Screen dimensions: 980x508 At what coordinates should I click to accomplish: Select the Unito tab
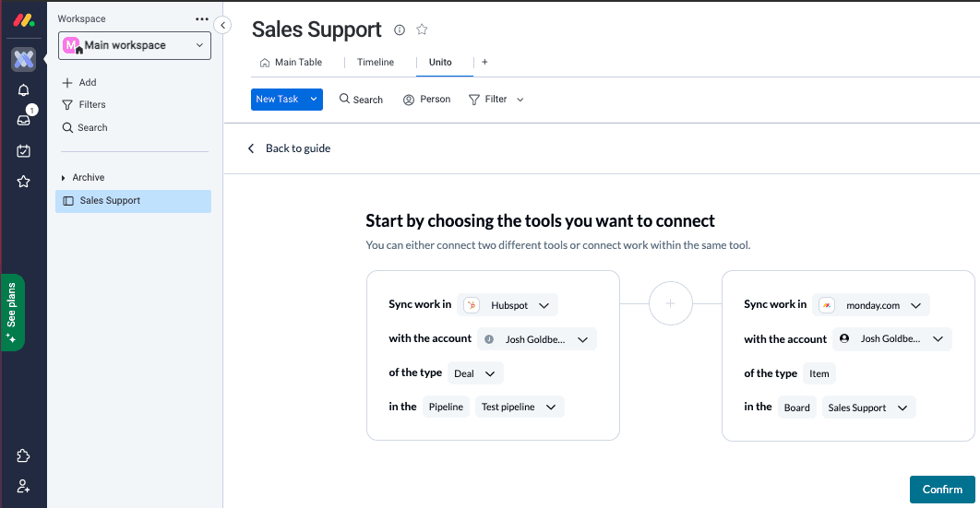(x=440, y=63)
